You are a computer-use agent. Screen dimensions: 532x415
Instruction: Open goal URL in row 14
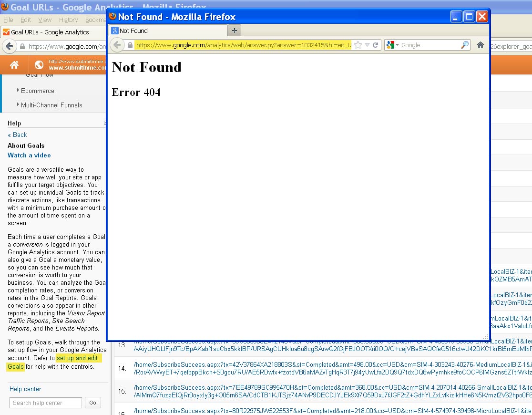tap(333, 368)
